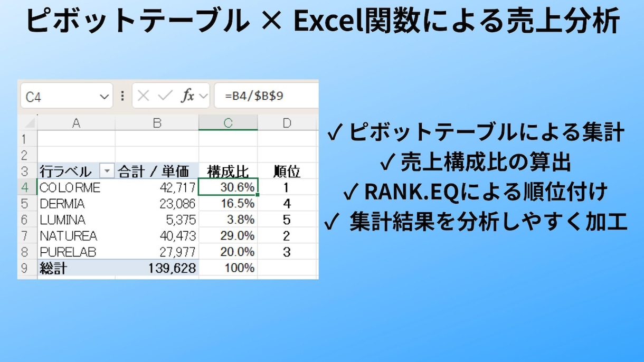This screenshot has width=644, height=362.
Task: Click the rank cell in the COLORME row
Action: (287, 187)
